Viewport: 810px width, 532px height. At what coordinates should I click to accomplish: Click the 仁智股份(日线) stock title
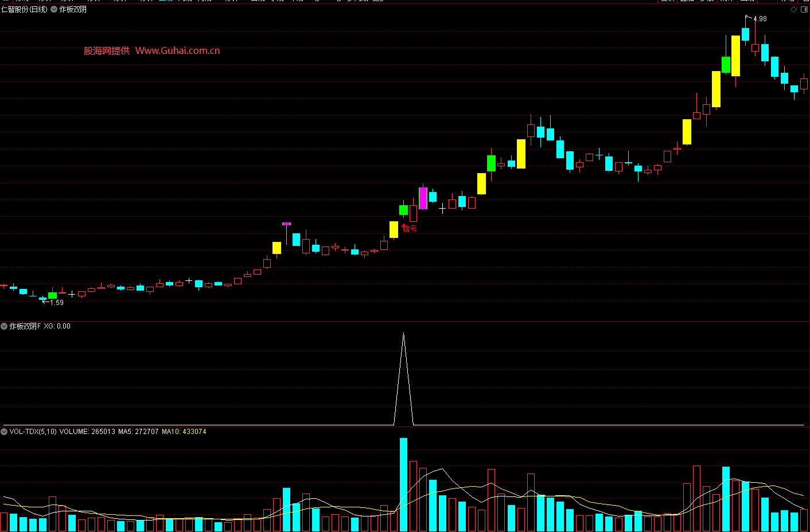coord(25,10)
